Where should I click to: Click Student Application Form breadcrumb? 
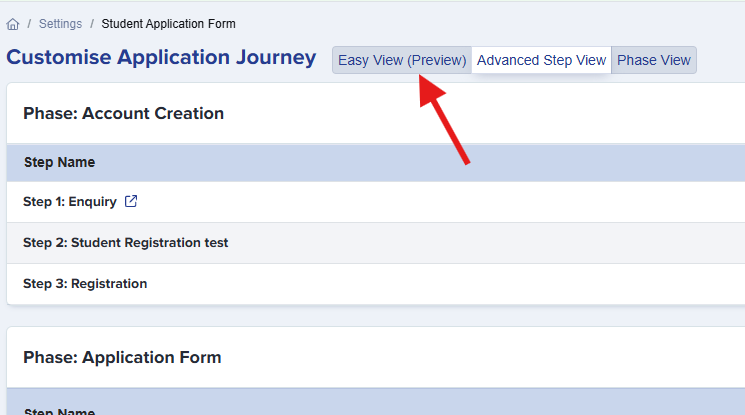point(168,24)
